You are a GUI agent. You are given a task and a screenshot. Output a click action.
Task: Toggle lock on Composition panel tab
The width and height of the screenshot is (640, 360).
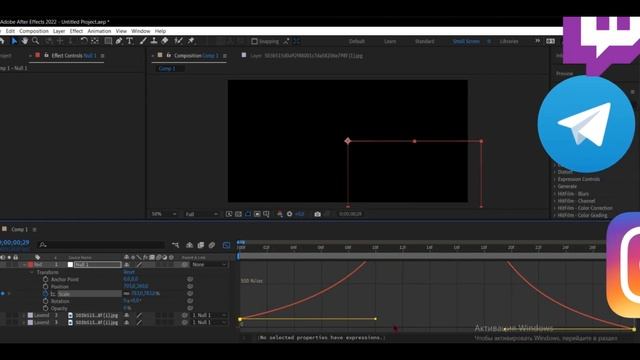[x=169, y=55]
